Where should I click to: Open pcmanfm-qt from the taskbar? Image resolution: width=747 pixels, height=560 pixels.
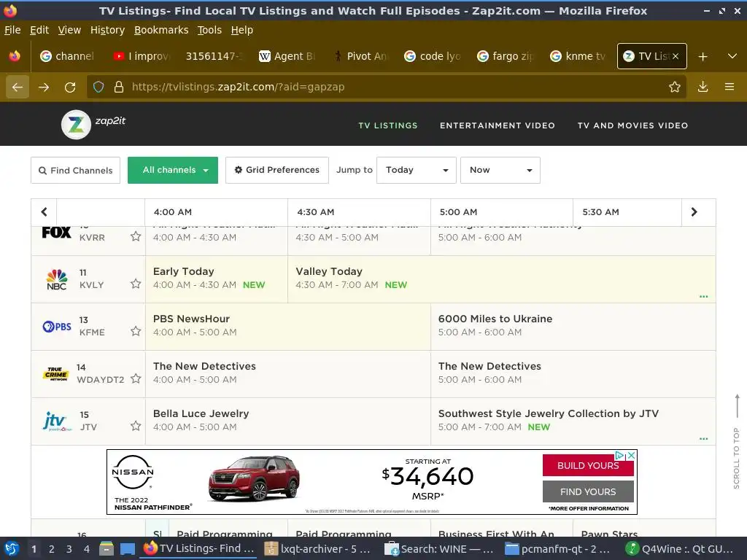click(x=558, y=549)
